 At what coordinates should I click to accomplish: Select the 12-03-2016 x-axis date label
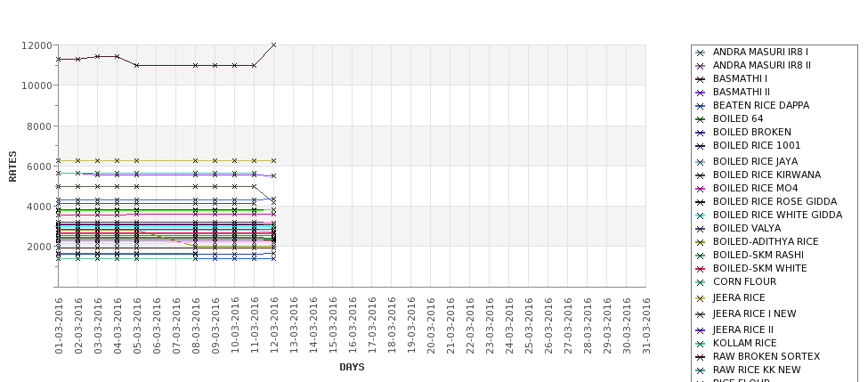coord(274,326)
